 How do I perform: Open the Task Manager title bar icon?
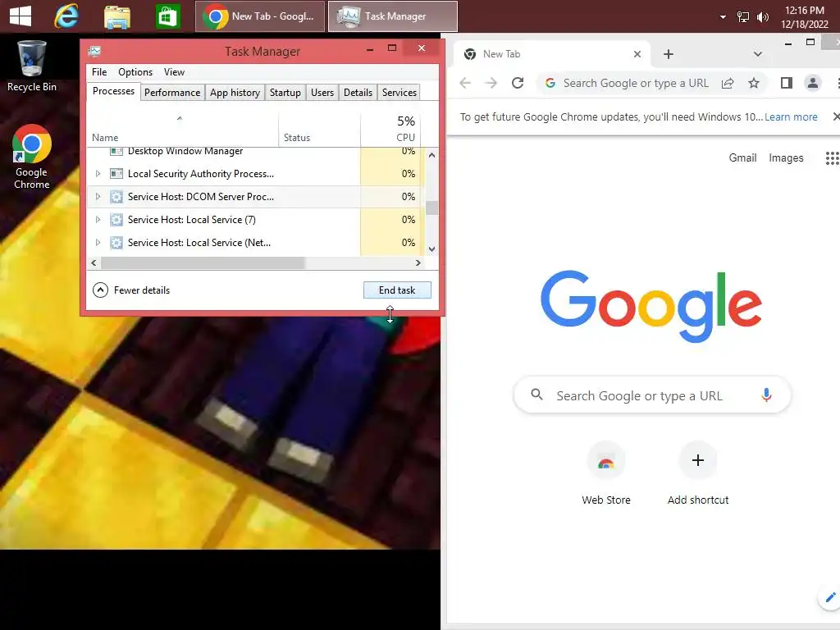(x=95, y=52)
